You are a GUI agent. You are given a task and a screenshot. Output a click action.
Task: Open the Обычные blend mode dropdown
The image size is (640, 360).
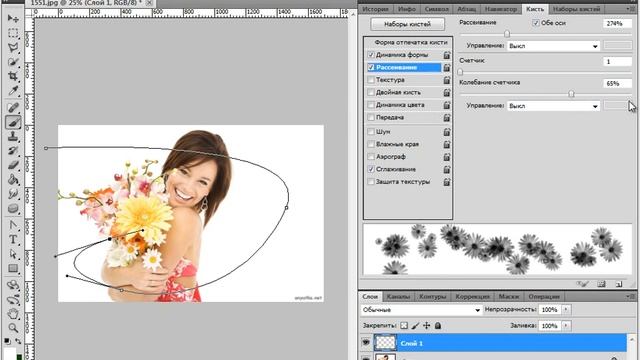(x=421, y=310)
